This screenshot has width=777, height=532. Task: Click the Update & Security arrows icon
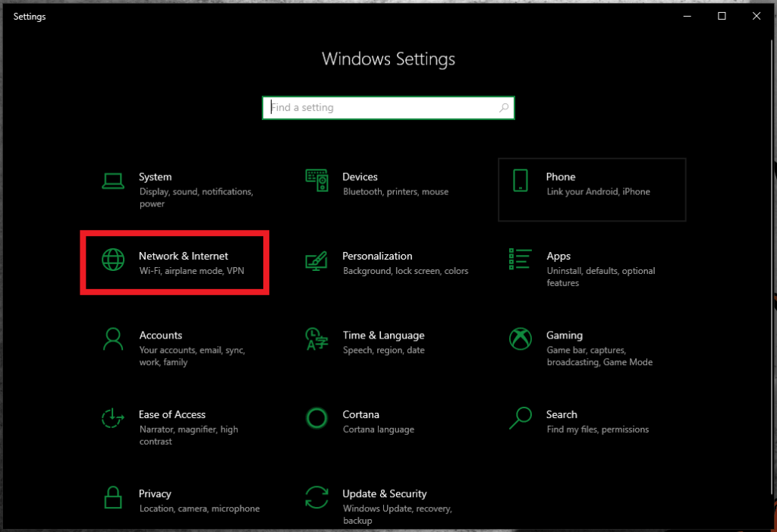[x=316, y=497]
